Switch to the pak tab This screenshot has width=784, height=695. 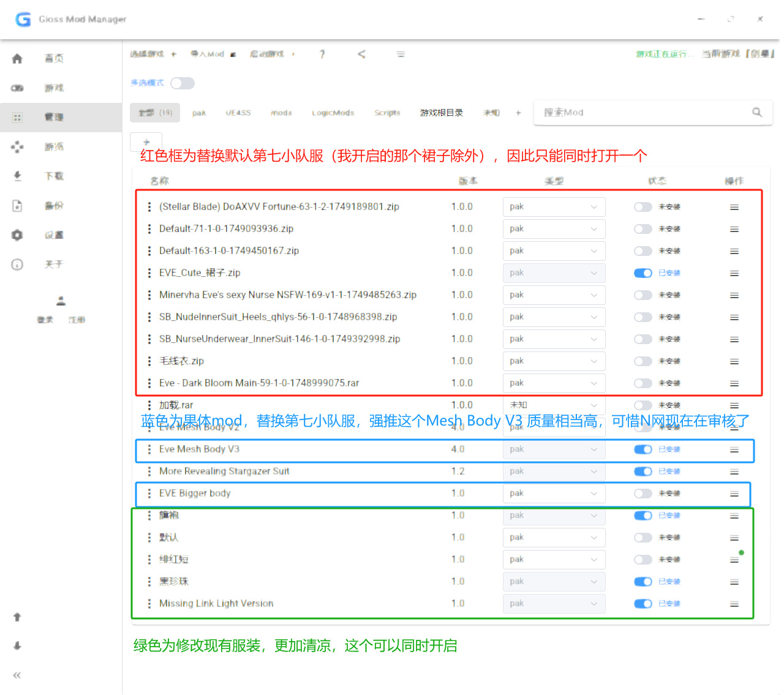(x=199, y=113)
